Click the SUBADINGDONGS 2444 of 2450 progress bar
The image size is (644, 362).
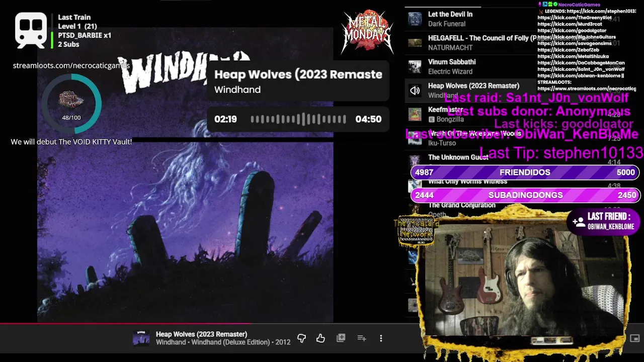coord(525,195)
